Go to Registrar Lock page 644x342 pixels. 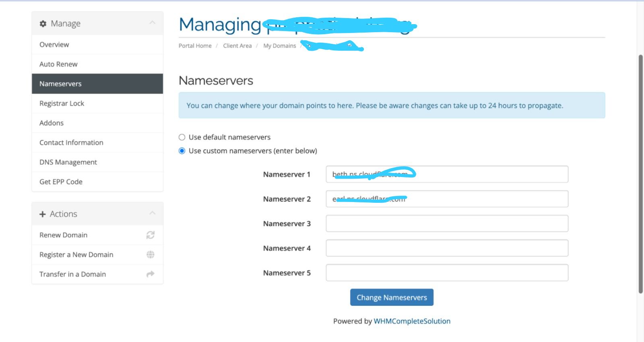click(x=62, y=103)
